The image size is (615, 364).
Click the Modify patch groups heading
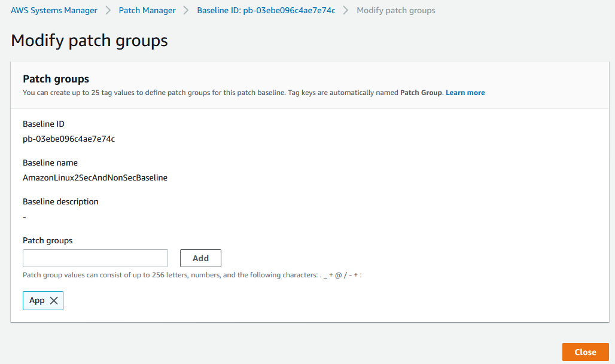click(89, 41)
